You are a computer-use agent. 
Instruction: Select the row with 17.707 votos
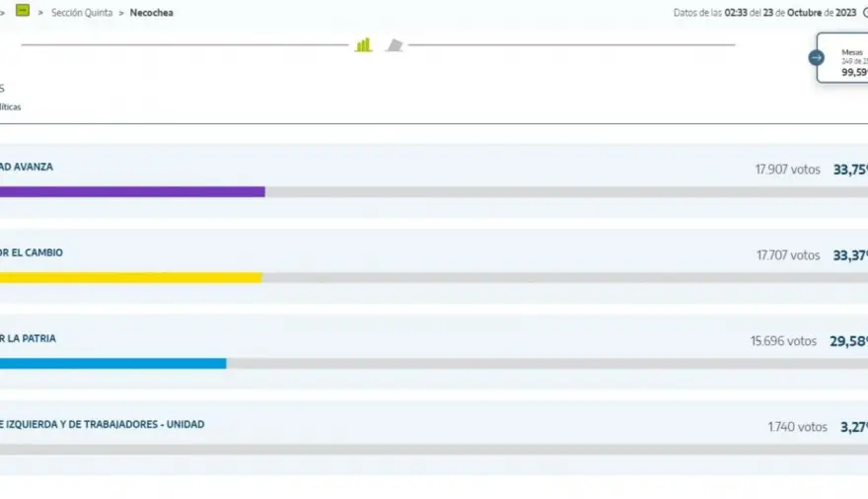pos(434,266)
